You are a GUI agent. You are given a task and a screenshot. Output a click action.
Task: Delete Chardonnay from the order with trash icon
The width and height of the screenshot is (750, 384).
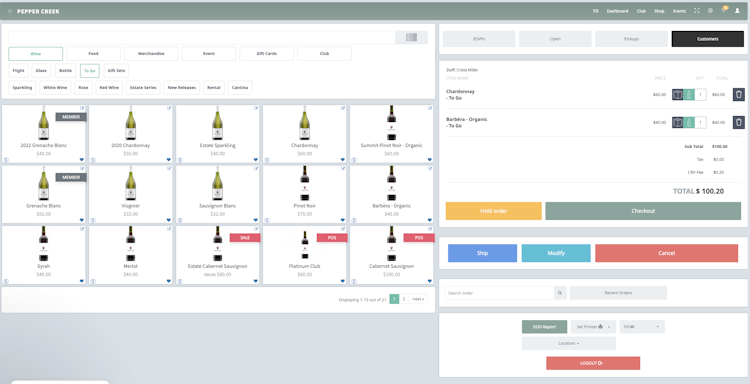739,95
